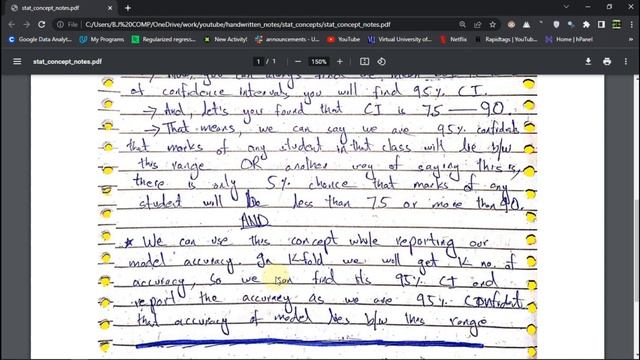Zoom in the PDF with plus

click(x=340, y=61)
